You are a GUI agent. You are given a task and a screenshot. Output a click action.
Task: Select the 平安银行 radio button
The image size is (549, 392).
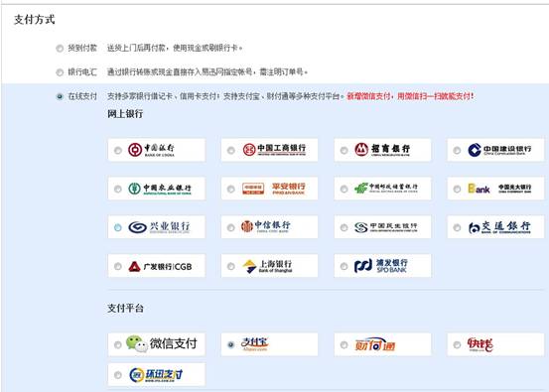tap(230, 189)
